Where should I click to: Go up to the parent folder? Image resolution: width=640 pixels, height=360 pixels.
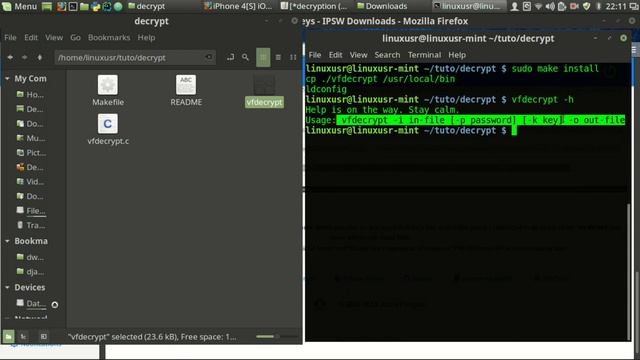40,57
